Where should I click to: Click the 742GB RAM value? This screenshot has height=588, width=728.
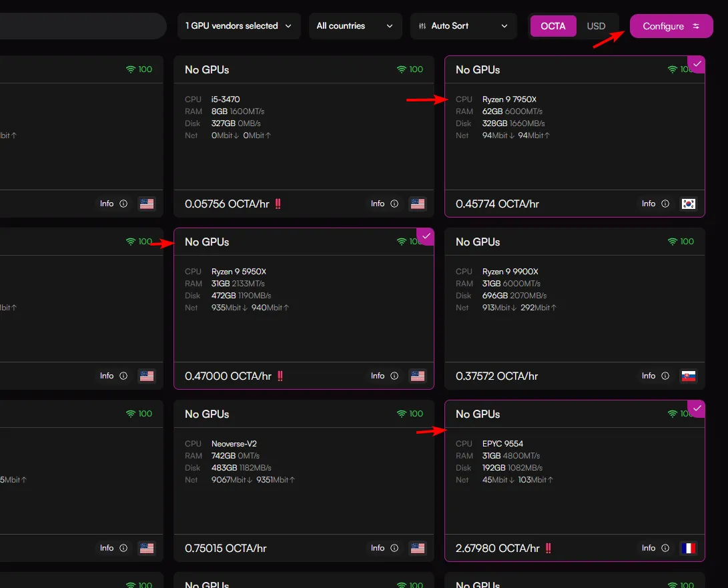click(x=224, y=456)
